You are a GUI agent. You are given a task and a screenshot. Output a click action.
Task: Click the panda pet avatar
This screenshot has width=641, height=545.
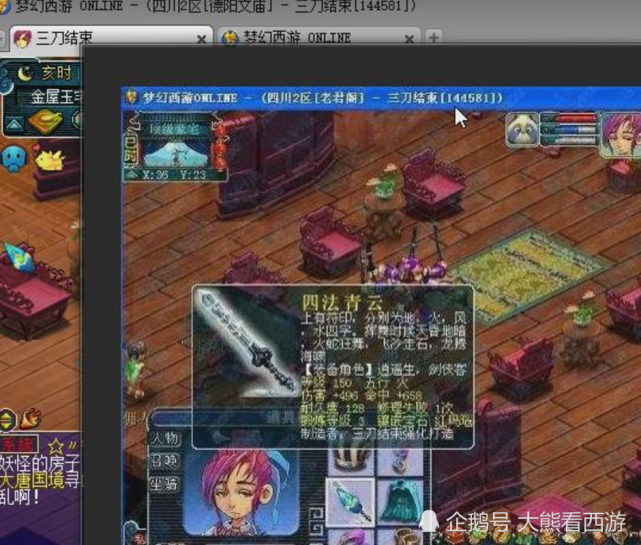522,130
